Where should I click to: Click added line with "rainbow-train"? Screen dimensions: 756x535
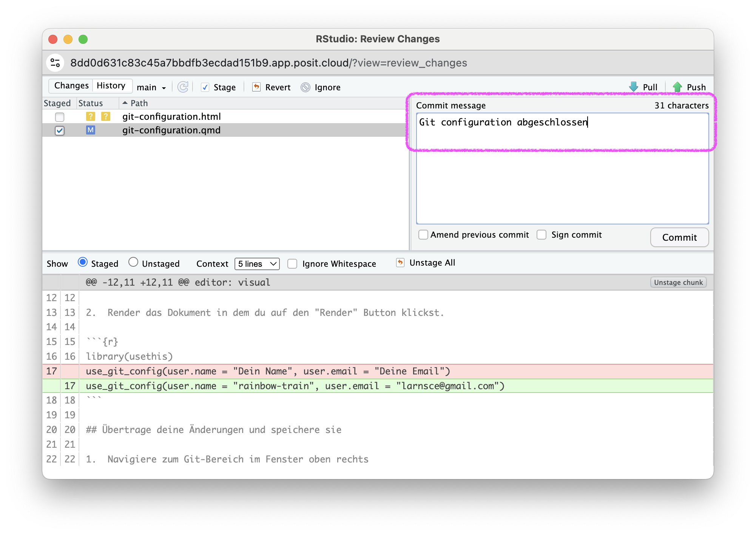[x=378, y=386]
